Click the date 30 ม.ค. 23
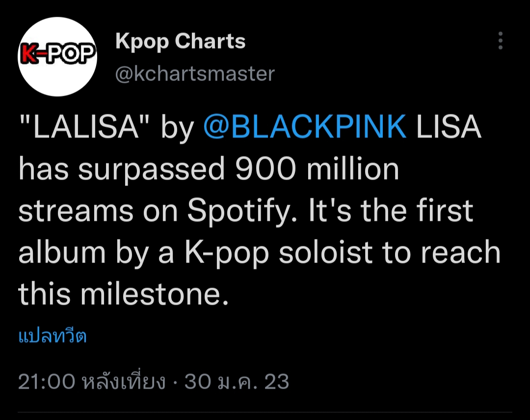 237,382
